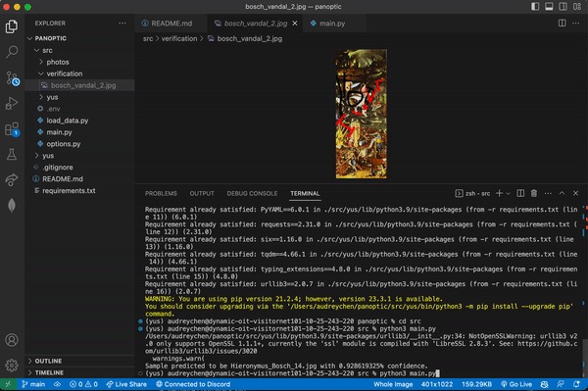Collapse the verification folder
The height and width of the screenshot is (391, 588).
[80, 73]
